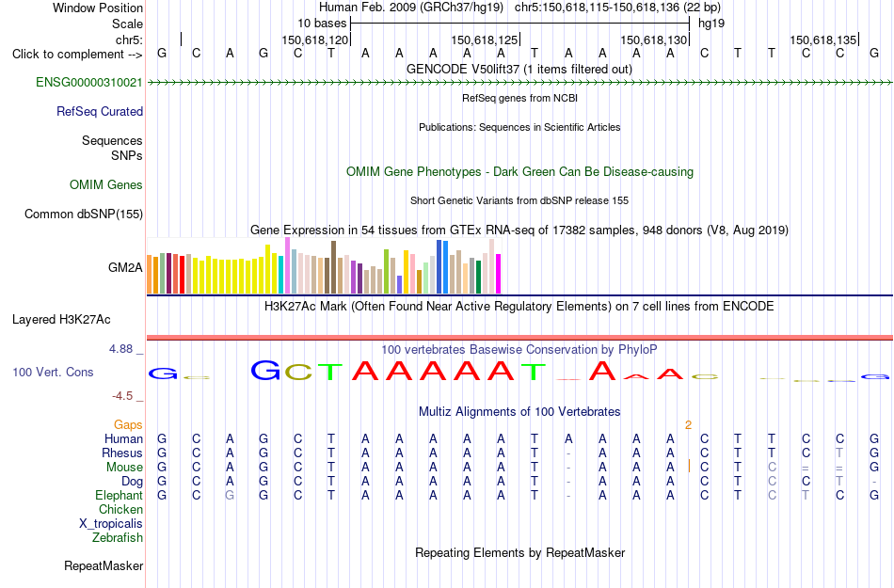Click the 4.88 conservation upper scale value

[x=120, y=349]
